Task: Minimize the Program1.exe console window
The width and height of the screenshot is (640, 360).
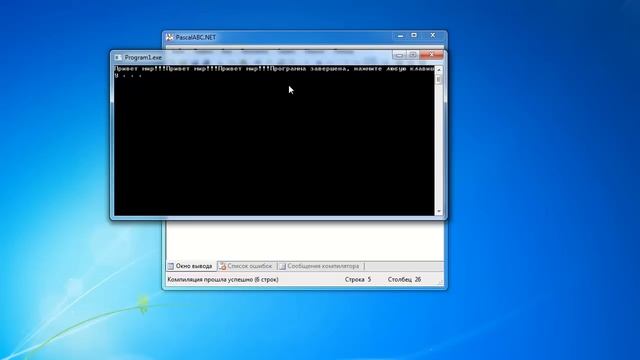Action: point(399,55)
